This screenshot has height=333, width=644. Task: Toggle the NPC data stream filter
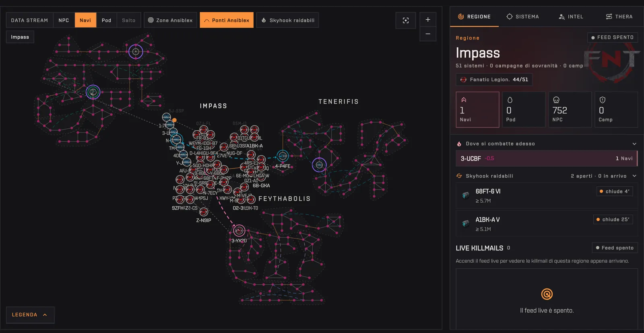64,20
